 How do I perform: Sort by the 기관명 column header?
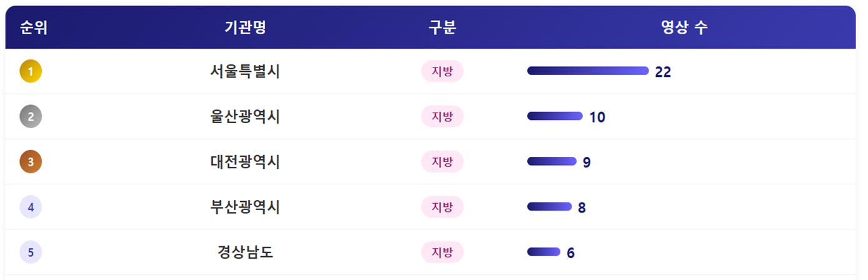point(245,27)
